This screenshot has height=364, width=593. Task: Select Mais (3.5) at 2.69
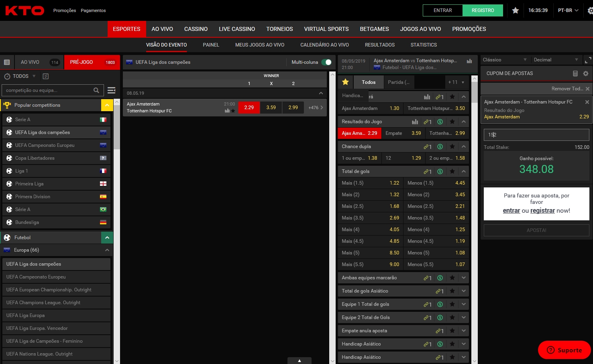pyautogui.click(x=370, y=218)
